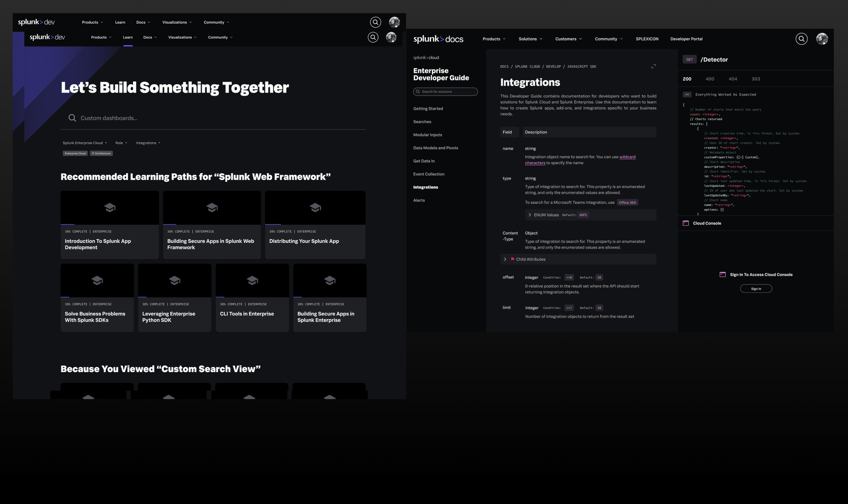The image size is (848, 504).
Task: Click the Search for solutions input field
Action: 445,91
